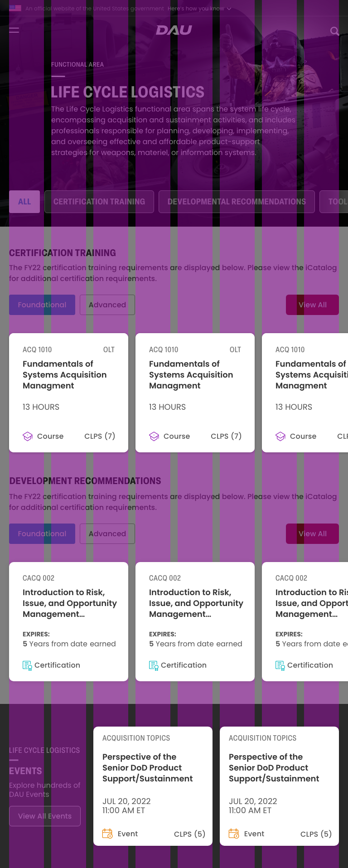The height and width of the screenshot is (868, 348).
Task: Open Developmental Recommendations tab
Action: tap(237, 202)
